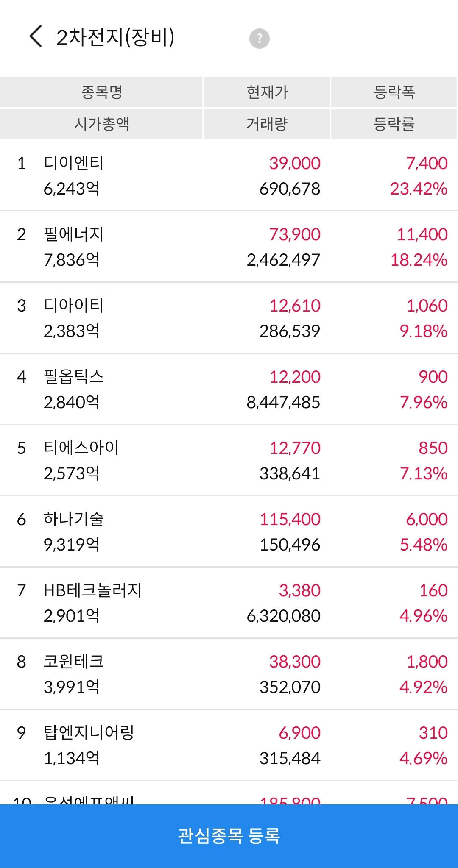Sort by 현재가 column header
458x868 pixels.
267,92
